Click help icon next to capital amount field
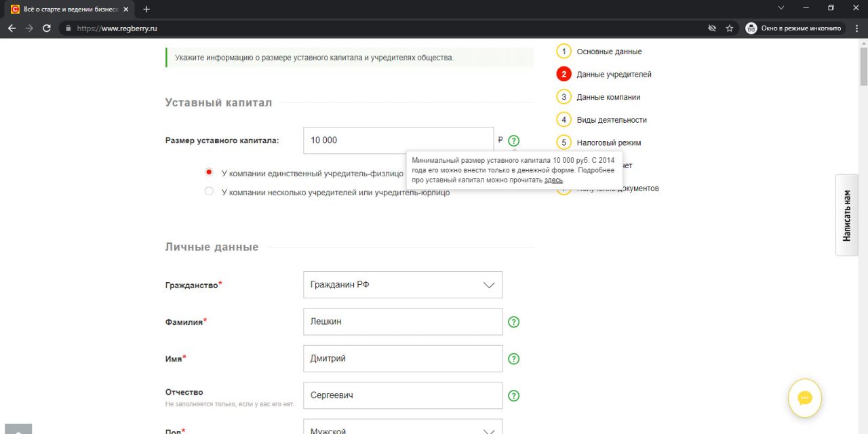 513,141
